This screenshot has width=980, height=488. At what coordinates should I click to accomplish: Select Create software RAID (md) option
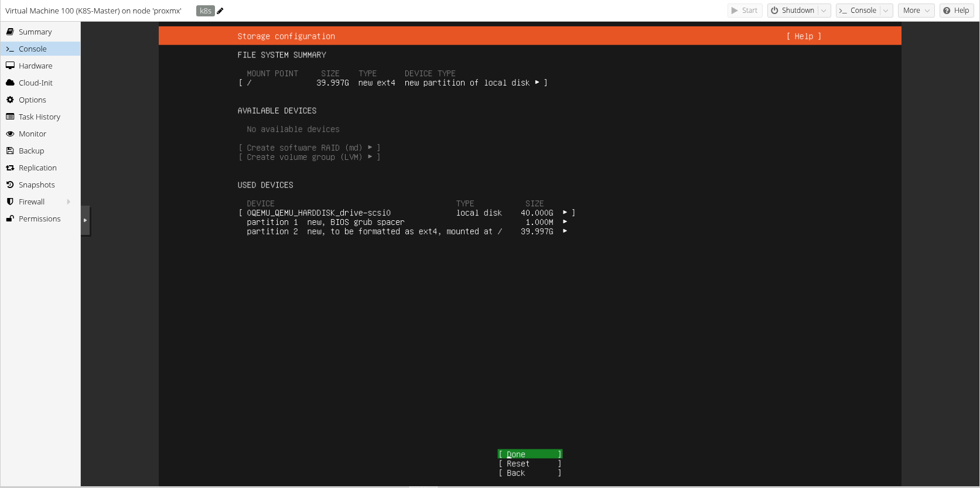pos(309,148)
